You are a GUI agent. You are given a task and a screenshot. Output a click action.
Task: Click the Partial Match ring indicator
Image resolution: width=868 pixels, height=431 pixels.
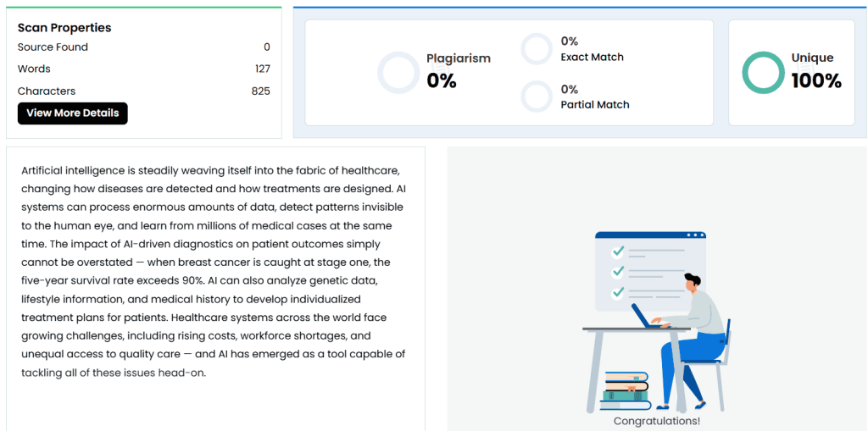coord(537,97)
